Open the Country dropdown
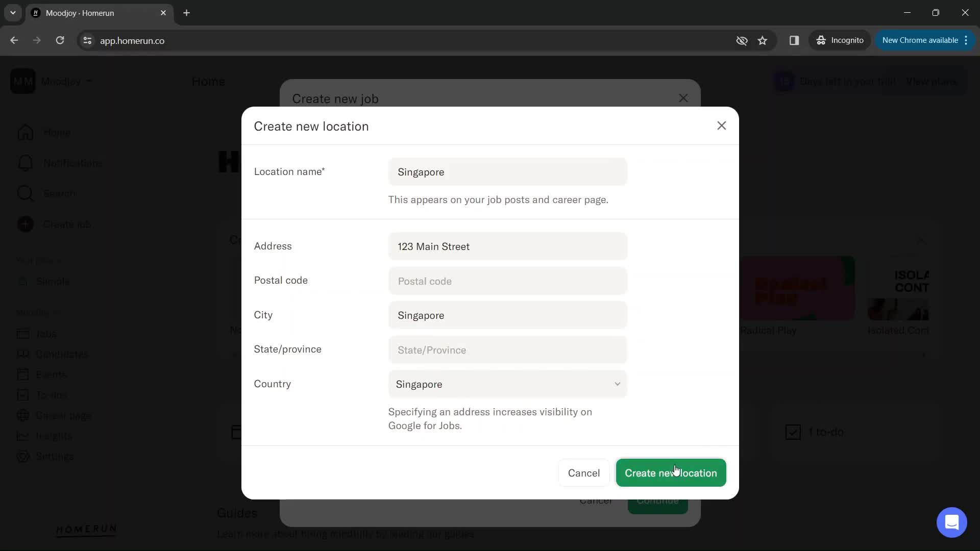 coord(507,384)
